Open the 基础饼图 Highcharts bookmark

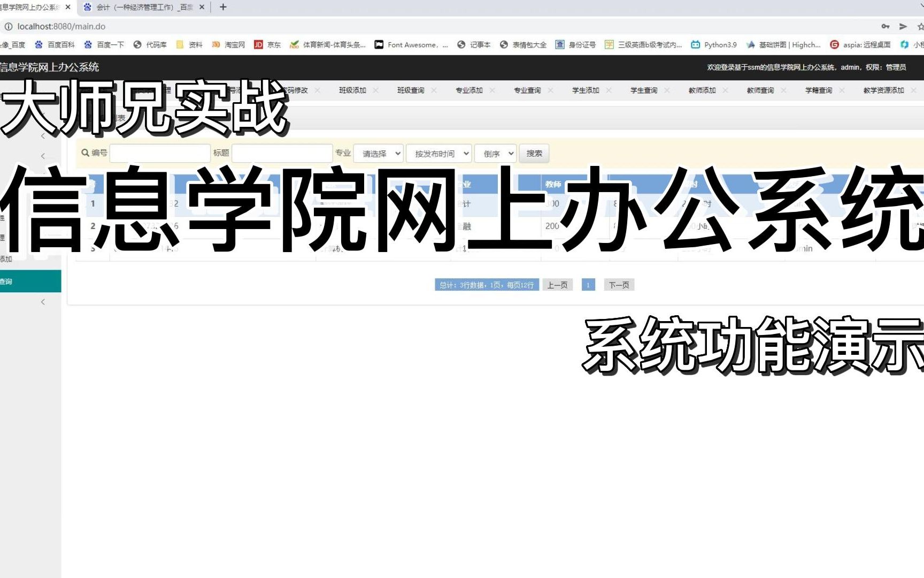(x=783, y=45)
